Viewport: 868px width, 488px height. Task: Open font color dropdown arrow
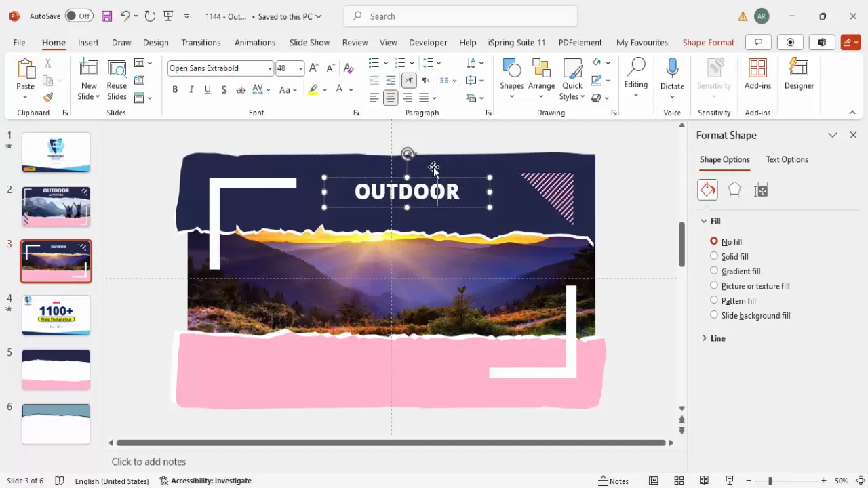click(351, 89)
